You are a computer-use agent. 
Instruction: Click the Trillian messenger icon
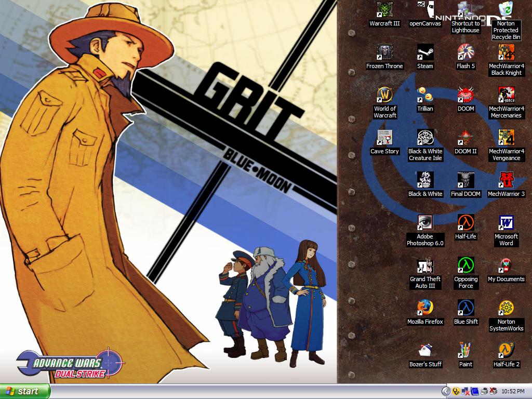425,95
